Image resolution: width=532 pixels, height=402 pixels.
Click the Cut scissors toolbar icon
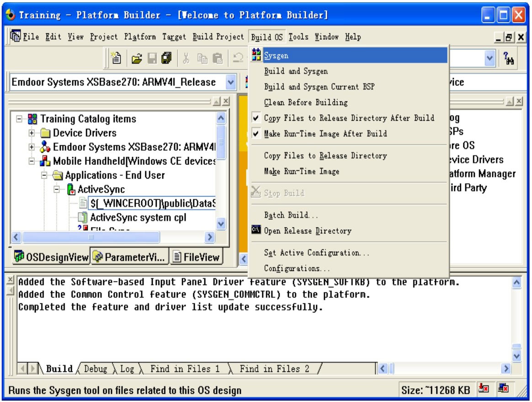186,58
